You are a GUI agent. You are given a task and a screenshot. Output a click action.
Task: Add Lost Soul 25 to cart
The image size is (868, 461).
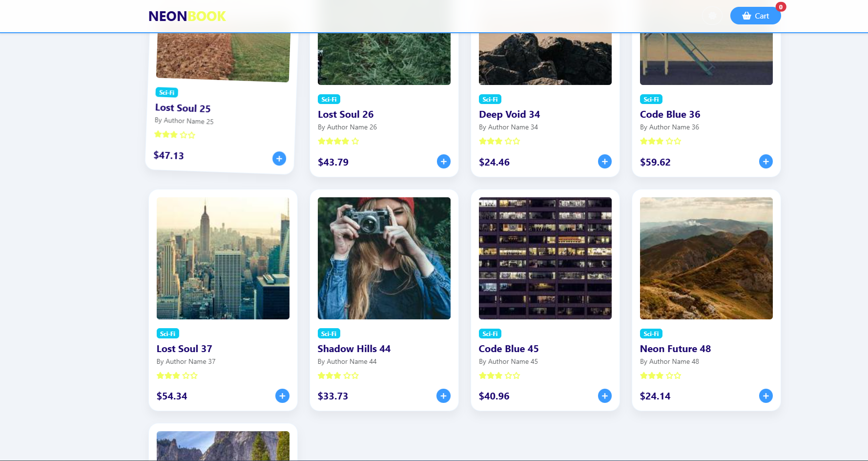pos(279,158)
